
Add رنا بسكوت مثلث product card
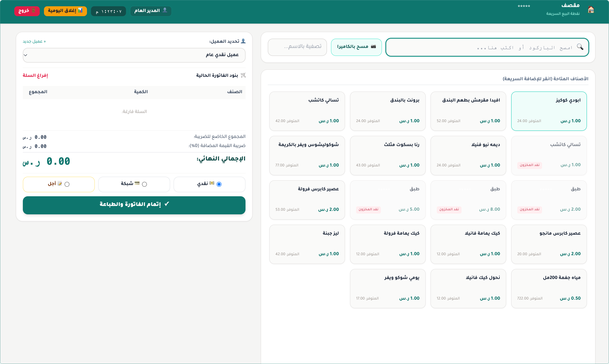(x=388, y=155)
